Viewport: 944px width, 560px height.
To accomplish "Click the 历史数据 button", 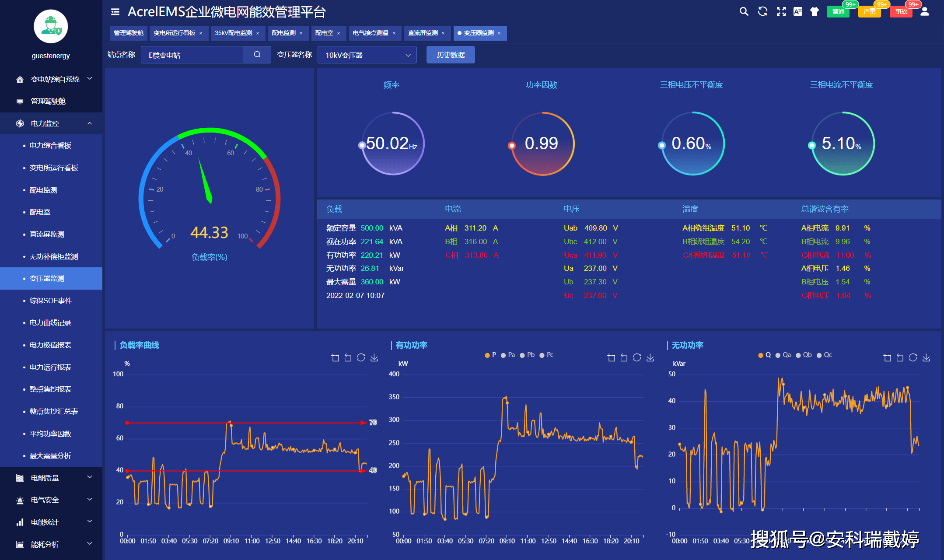I will 451,55.
